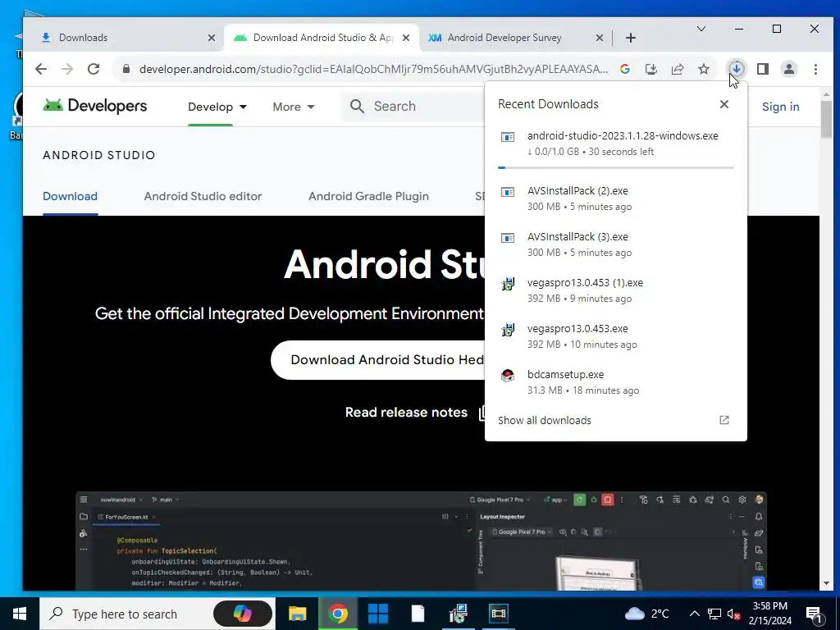Click the share page icon
Viewport: 840px width, 630px height.
(x=677, y=69)
